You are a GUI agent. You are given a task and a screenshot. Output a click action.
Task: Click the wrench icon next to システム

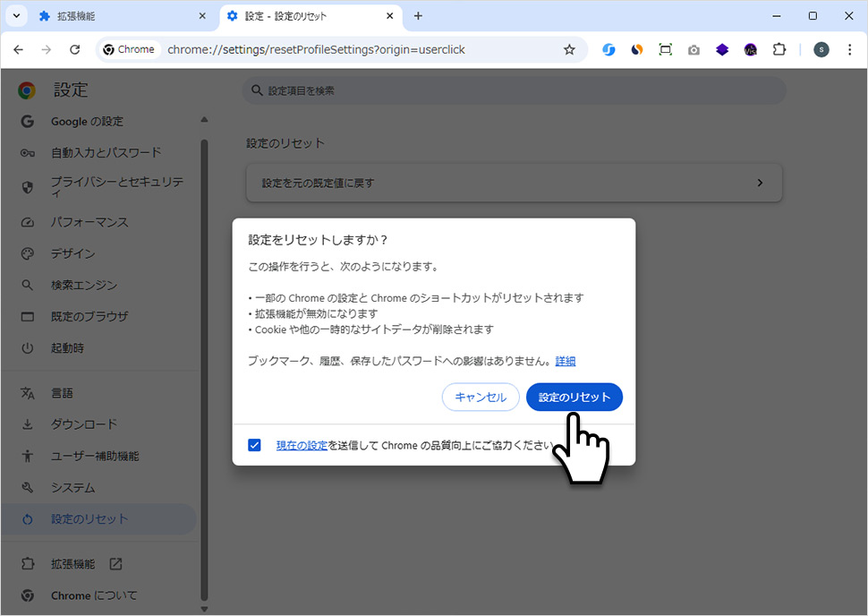click(x=28, y=487)
